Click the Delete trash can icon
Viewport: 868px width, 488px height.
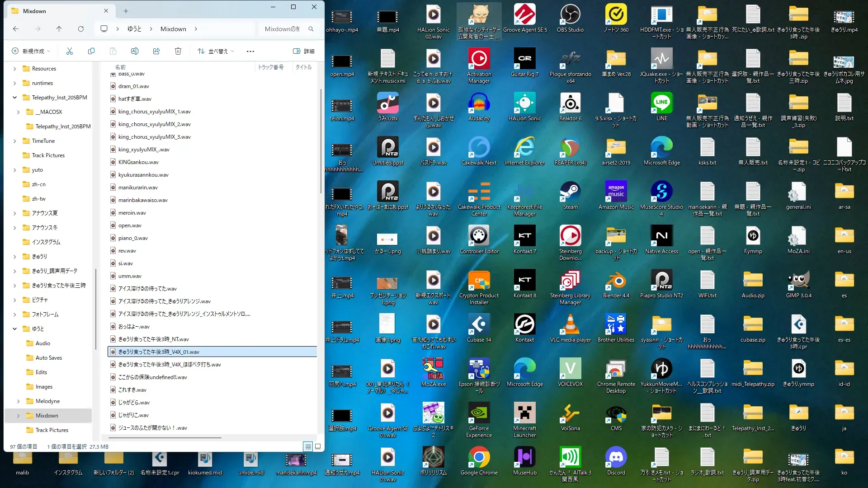point(178,51)
